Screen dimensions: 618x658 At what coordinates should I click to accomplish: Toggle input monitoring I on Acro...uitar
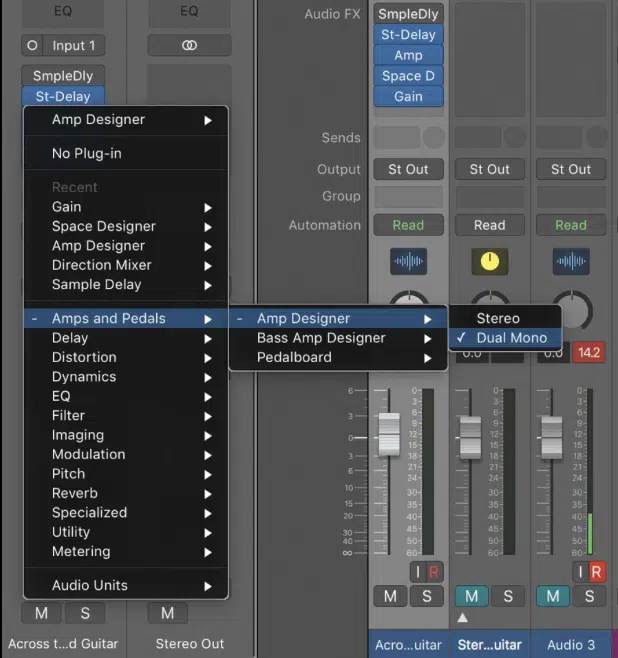pos(418,572)
